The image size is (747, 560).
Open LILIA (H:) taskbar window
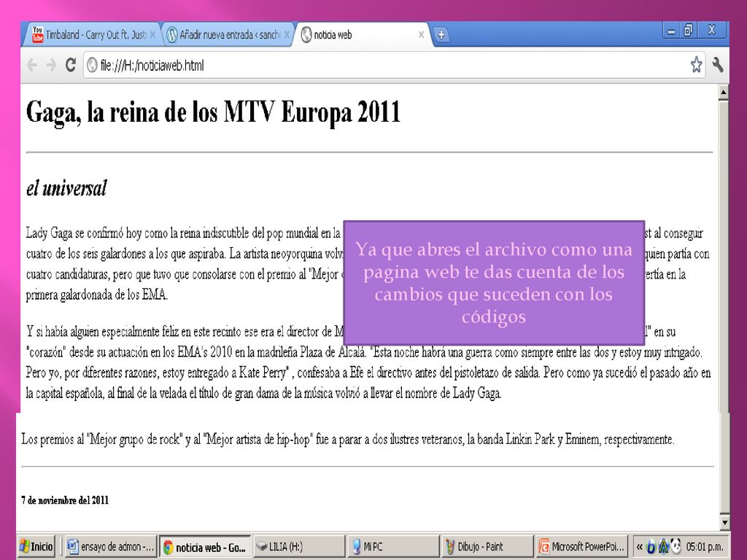298,547
